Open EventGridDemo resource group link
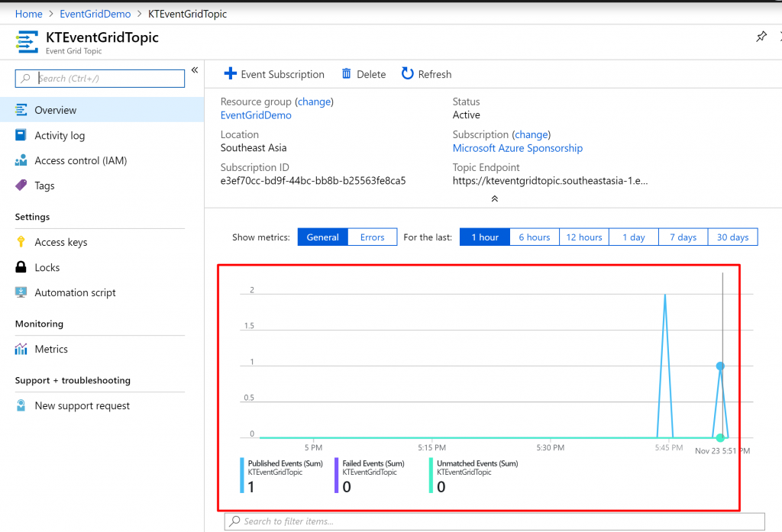 256,115
